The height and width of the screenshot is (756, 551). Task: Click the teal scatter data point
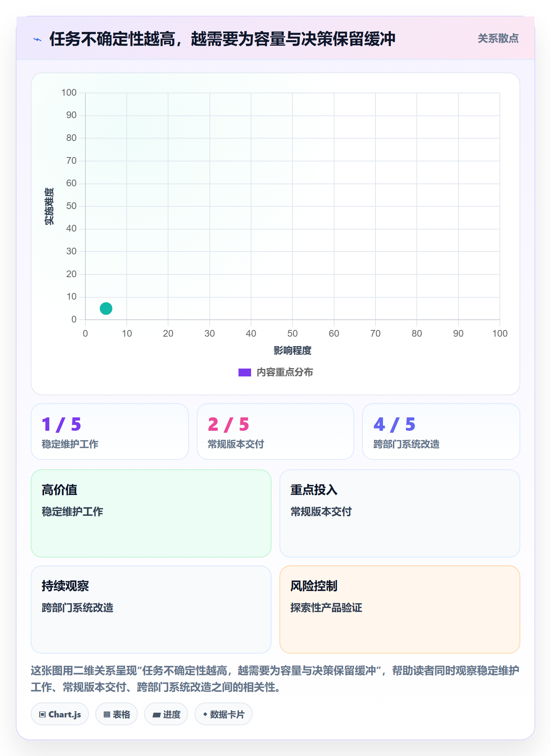coord(106,308)
